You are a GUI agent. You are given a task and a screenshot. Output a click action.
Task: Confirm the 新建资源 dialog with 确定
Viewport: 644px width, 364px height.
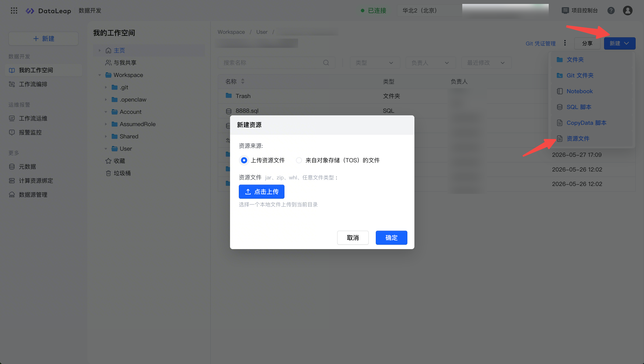tap(391, 237)
